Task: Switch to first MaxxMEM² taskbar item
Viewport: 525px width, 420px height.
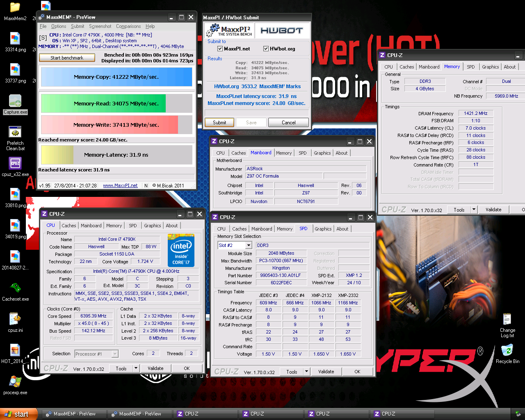Action: coord(74,414)
